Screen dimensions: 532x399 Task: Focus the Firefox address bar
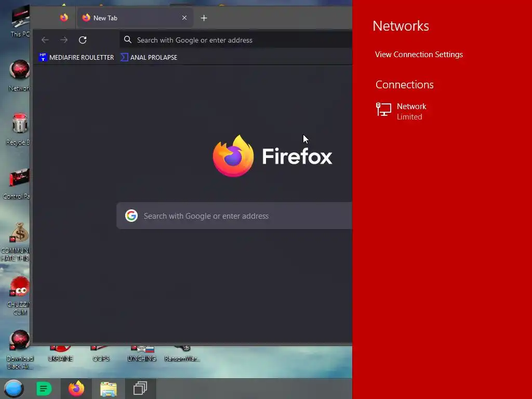tap(236, 40)
